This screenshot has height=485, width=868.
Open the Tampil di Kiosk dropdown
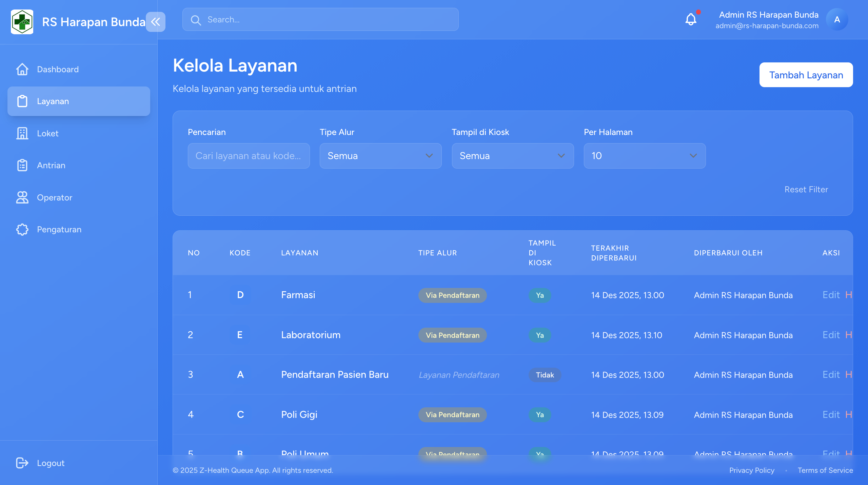click(x=512, y=156)
